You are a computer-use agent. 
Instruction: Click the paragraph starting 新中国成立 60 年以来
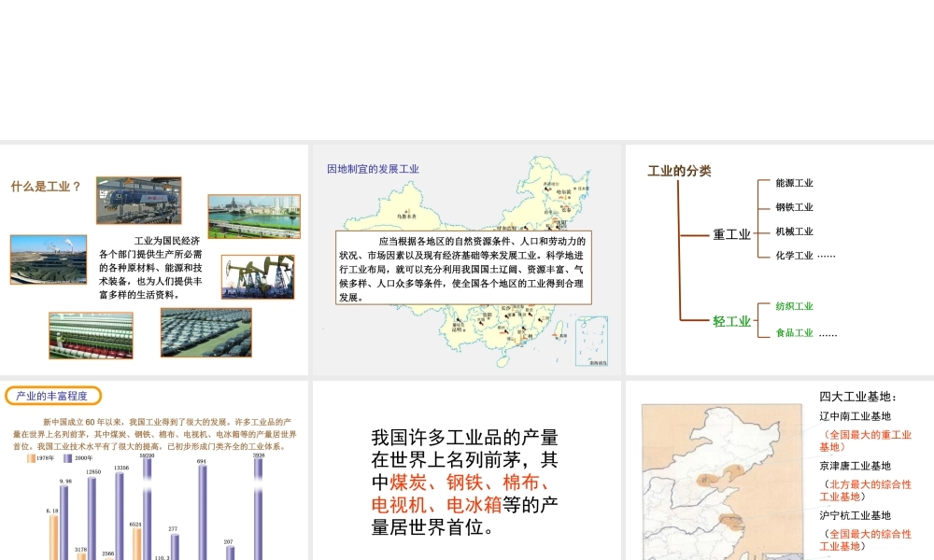pos(154,434)
